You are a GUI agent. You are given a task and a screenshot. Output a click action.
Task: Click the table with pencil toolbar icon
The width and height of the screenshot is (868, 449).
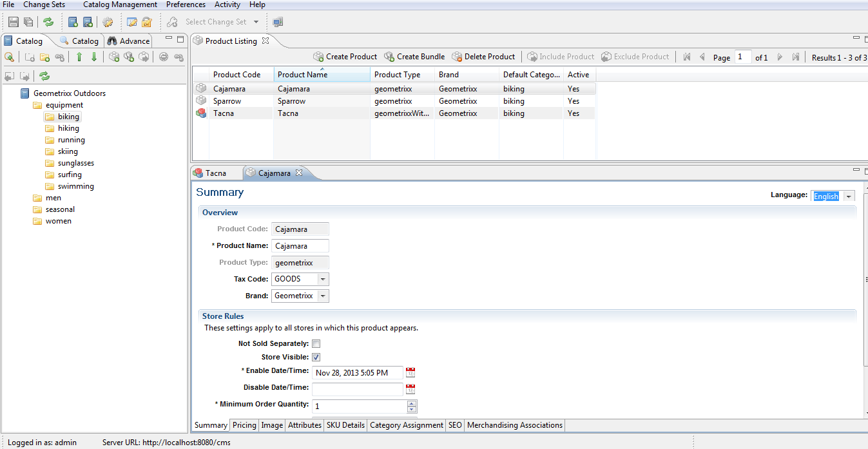coord(132,22)
